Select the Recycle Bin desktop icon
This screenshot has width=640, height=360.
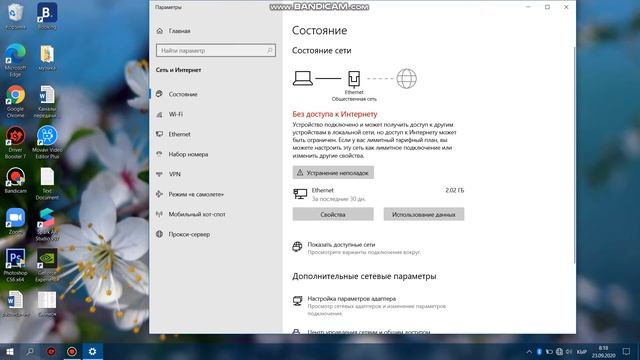(x=16, y=17)
